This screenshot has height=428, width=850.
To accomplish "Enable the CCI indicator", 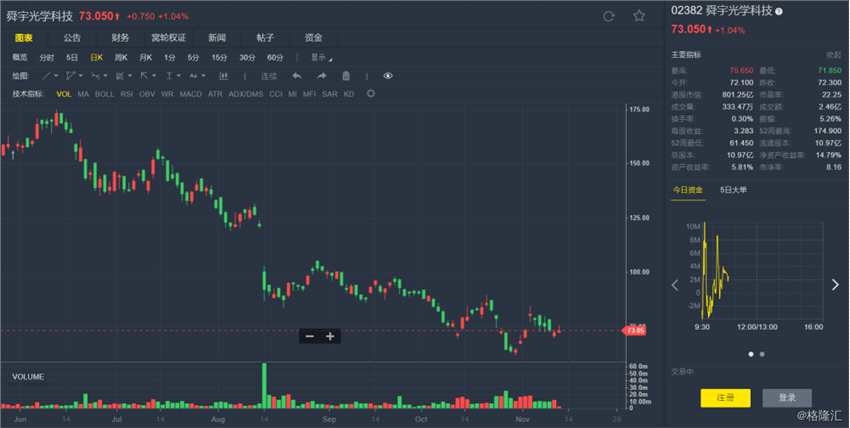I will pos(276,94).
